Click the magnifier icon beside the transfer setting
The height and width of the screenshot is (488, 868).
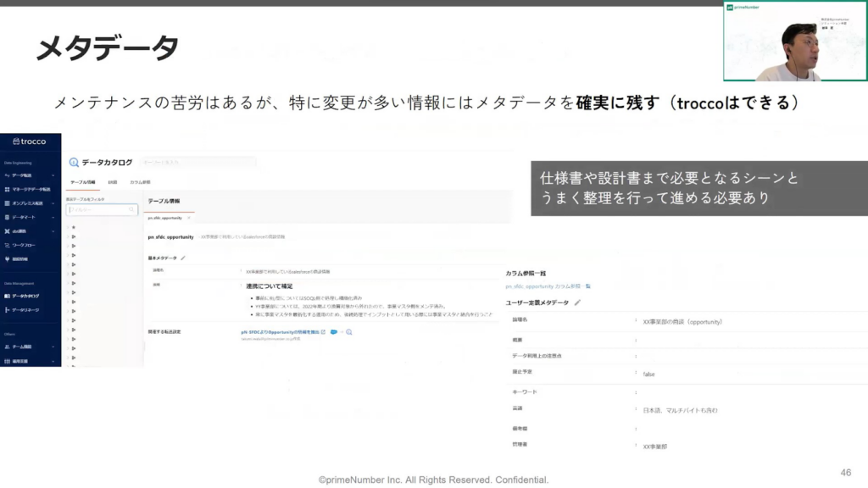point(348,331)
